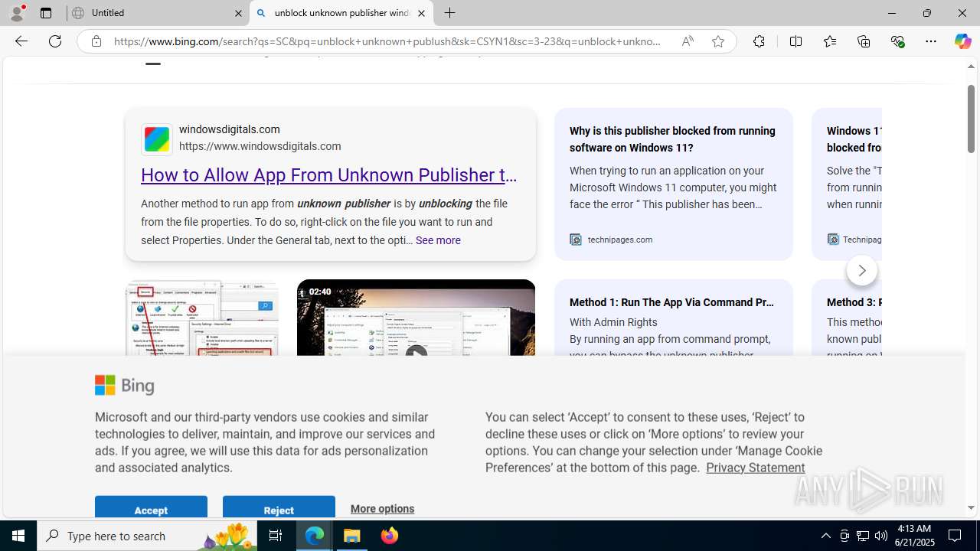Open the Copilot sidebar icon
The width and height of the screenshot is (980, 551).
pyautogui.click(x=962, y=41)
